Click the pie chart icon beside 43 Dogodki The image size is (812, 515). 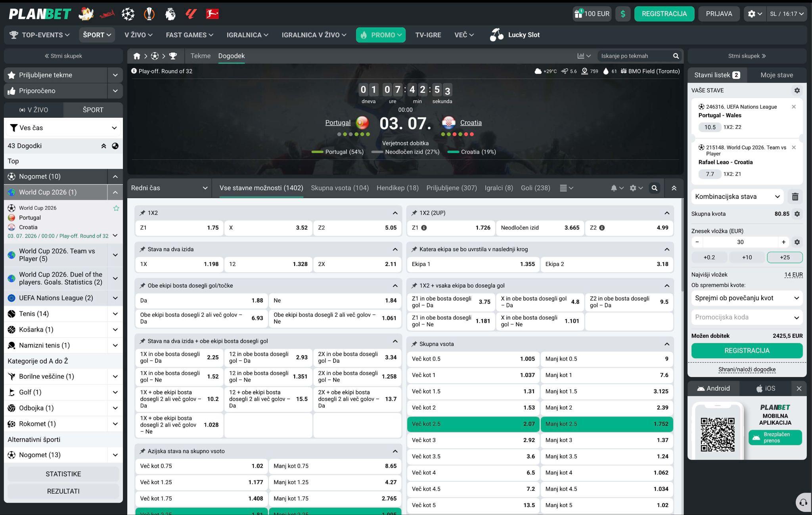[115, 146]
